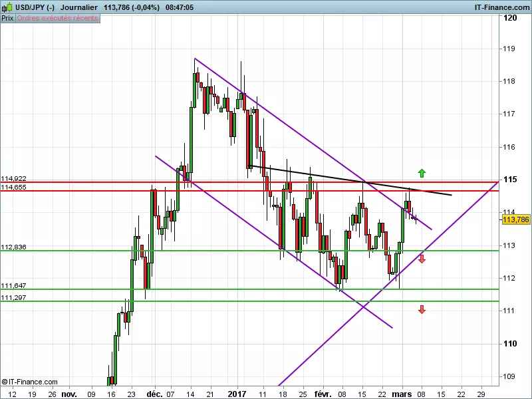Click the 111,297 support level label
The height and width of the screenshot is (399, 532).
(13, 297)
